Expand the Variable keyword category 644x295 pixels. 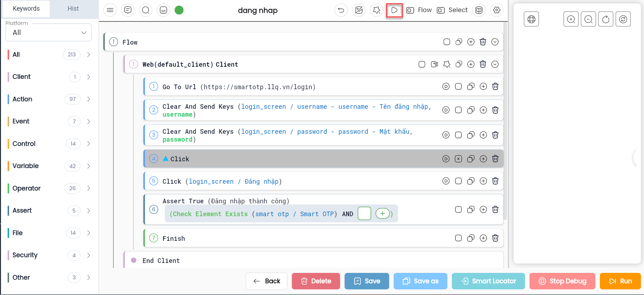point(88,166)
